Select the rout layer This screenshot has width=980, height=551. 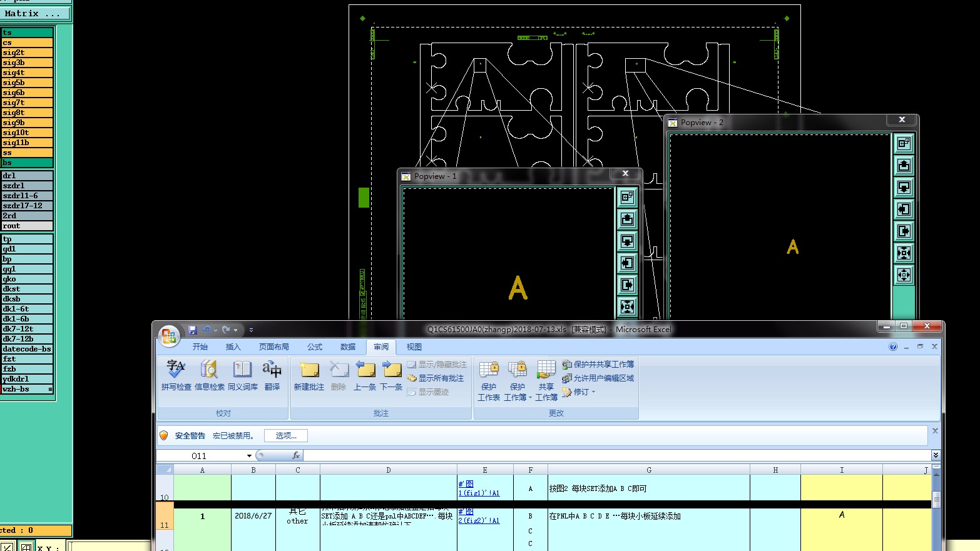click(x=27, y=226)
